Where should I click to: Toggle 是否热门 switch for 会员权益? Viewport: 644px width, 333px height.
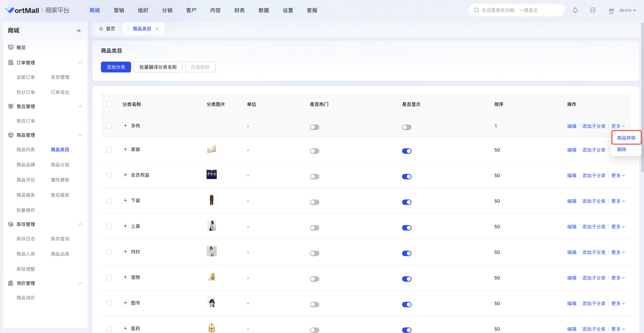coord(314,177)
